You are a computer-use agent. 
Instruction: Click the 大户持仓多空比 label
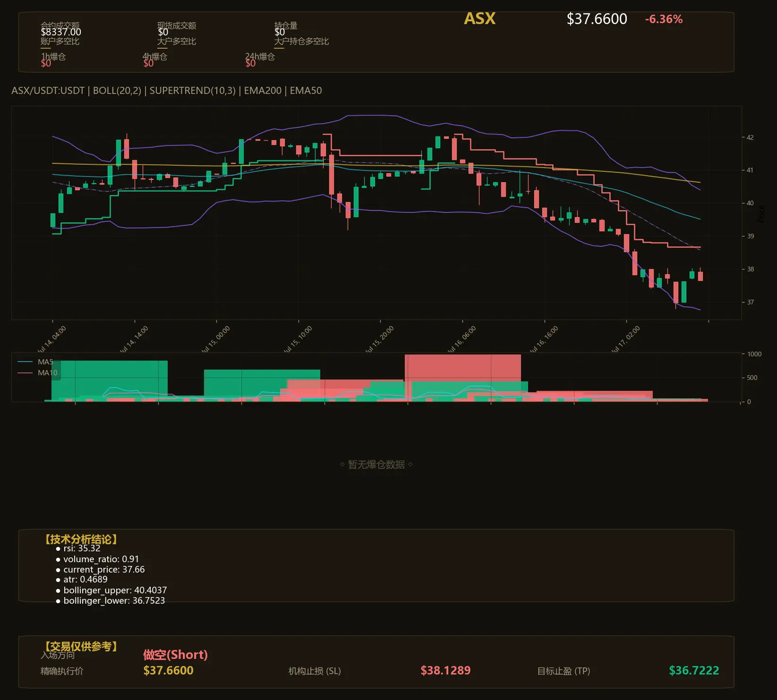tap(301, 41)
